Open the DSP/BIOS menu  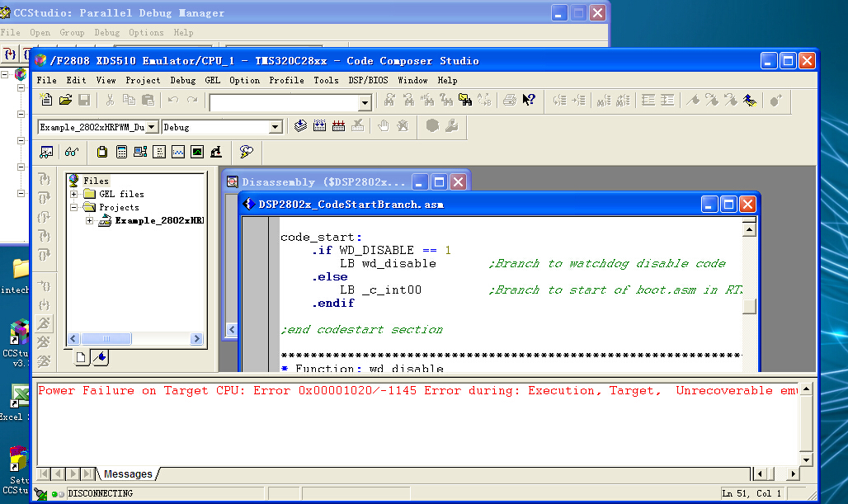368,80
